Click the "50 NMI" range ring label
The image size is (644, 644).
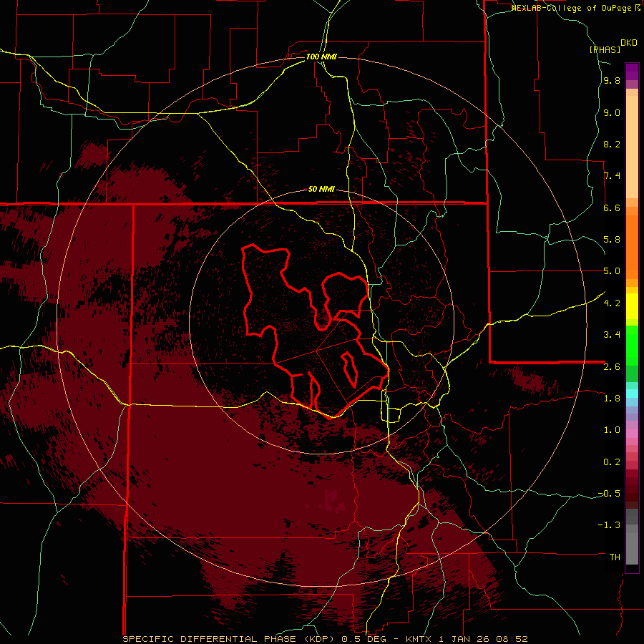click(321, 189)
